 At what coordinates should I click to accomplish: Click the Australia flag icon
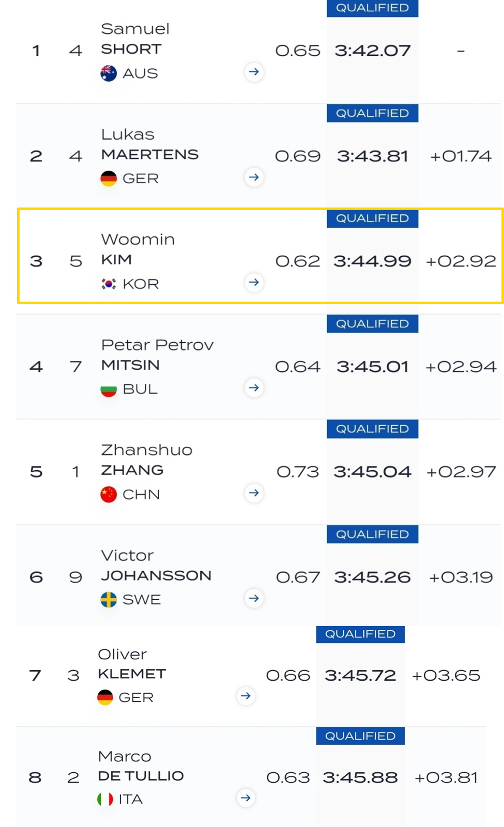click(x=108, y=73)
